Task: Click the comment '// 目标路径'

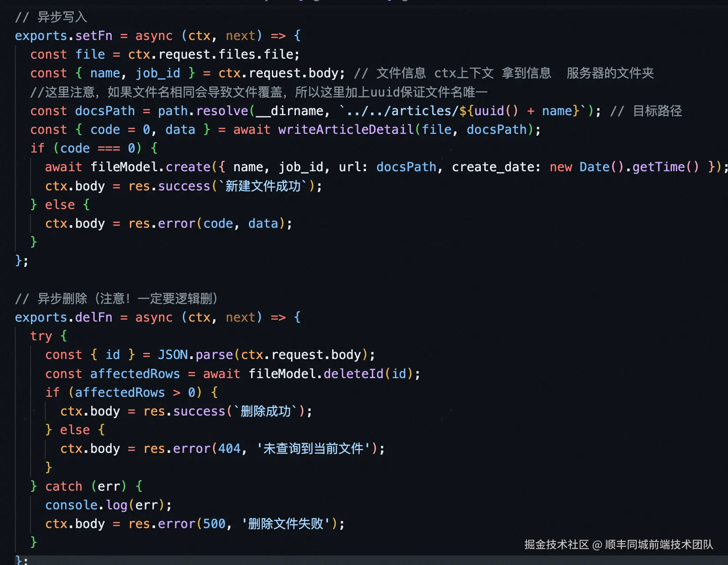Action: click(646, 111)
